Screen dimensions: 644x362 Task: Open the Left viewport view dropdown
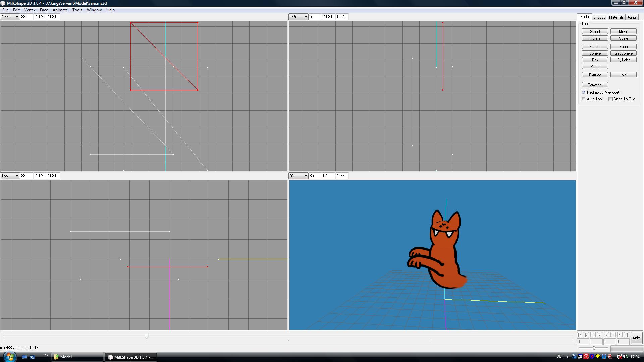pos(299,17)
